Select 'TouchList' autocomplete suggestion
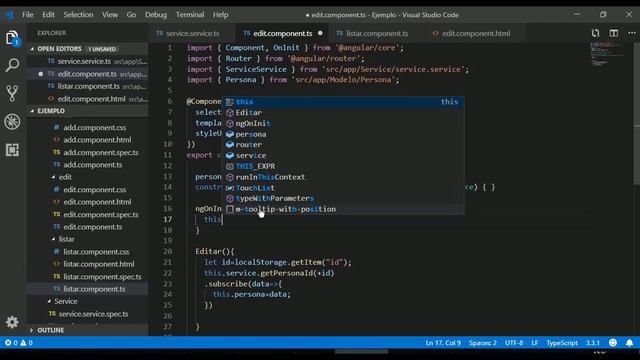This screenshot has height=360, width=640. click(344, 188)
